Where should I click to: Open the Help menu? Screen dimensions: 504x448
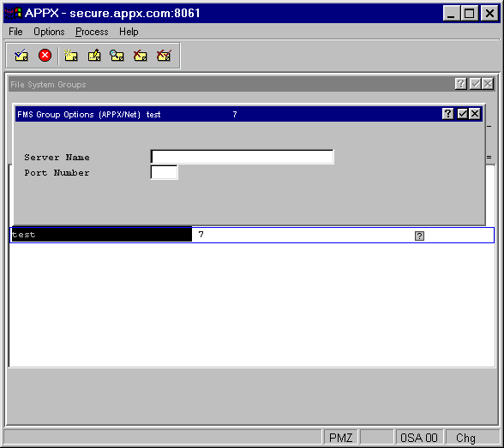(129, 32)
